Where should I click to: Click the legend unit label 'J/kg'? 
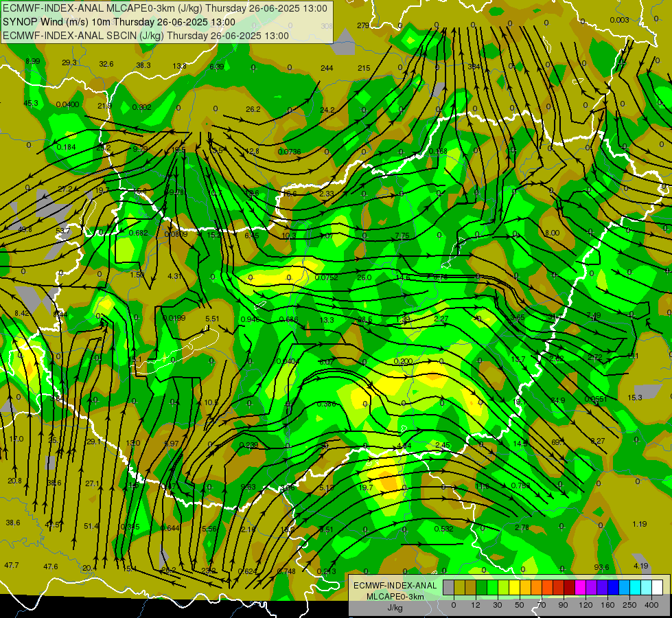coord(395,608)
